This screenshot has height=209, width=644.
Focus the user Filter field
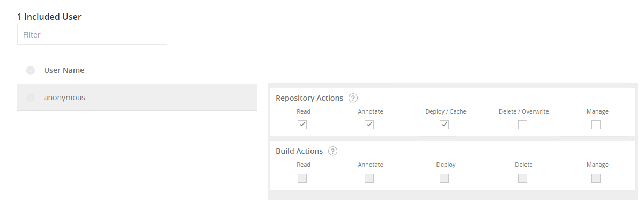tap(92, 34)
